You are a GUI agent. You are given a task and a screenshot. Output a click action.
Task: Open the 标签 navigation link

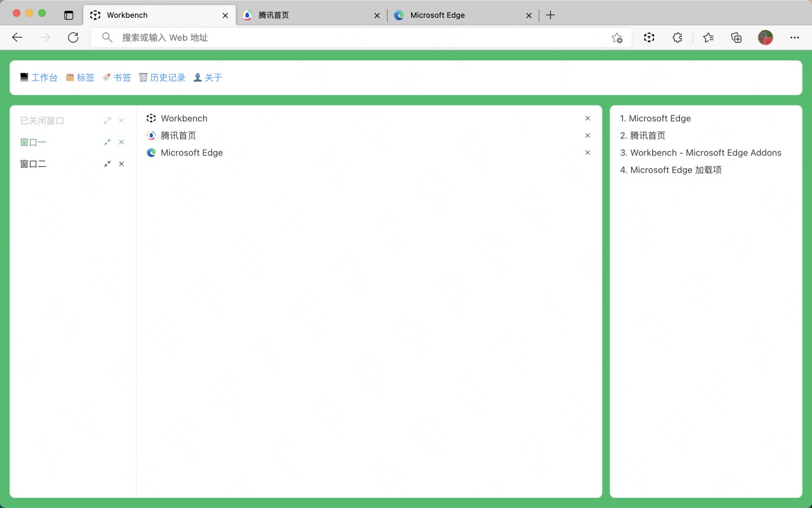point(80,77)
